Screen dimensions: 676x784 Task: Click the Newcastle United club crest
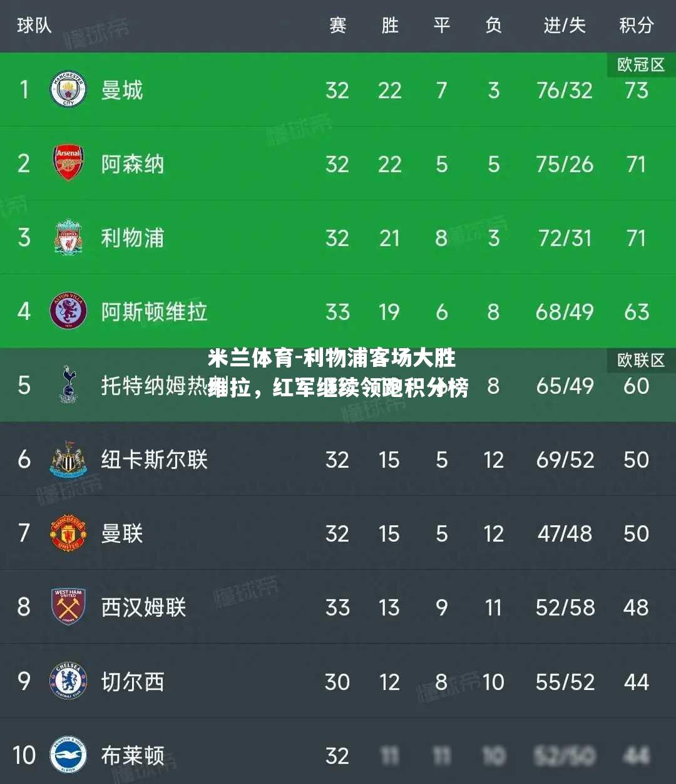[x=68, y=459]
